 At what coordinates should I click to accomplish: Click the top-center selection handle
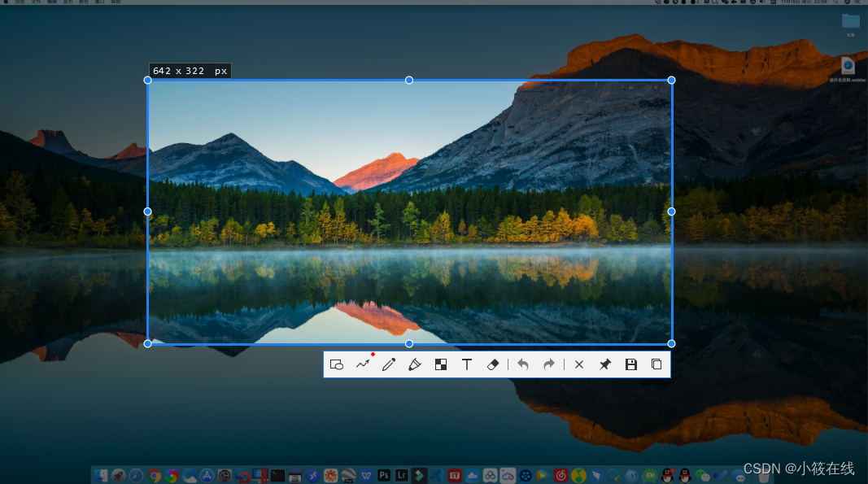coord(409,81)
